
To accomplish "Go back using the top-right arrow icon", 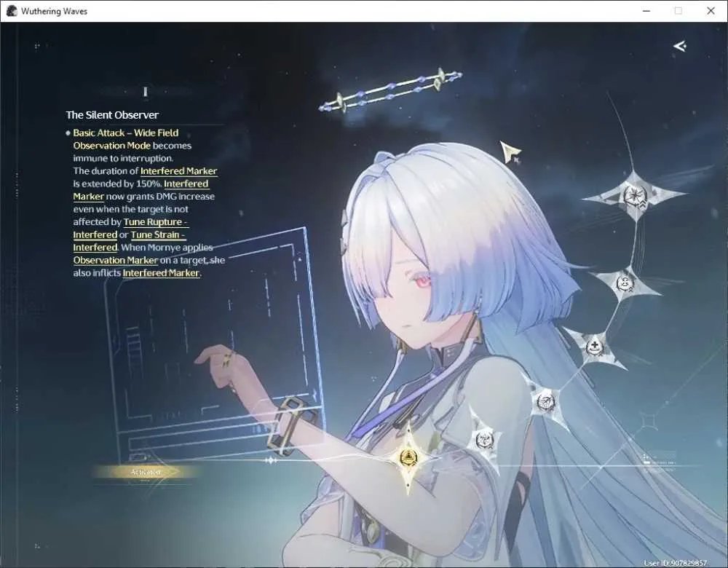I will (680, 46).
